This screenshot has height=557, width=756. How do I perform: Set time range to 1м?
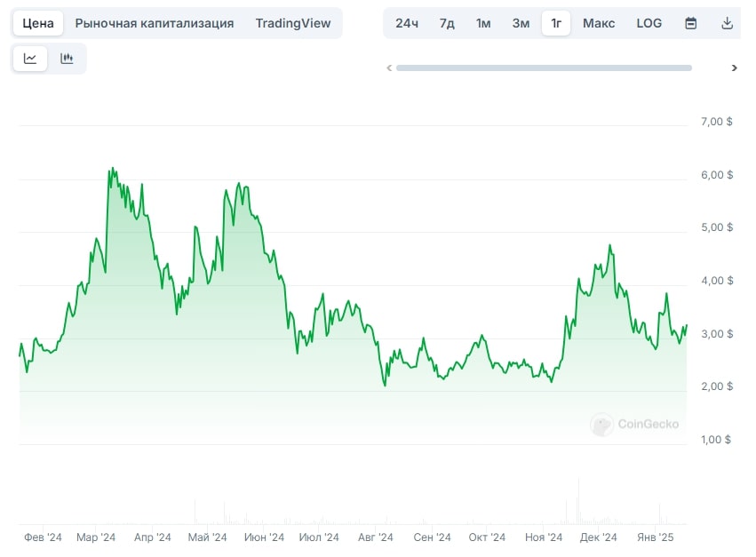click(x=483, y=23)
